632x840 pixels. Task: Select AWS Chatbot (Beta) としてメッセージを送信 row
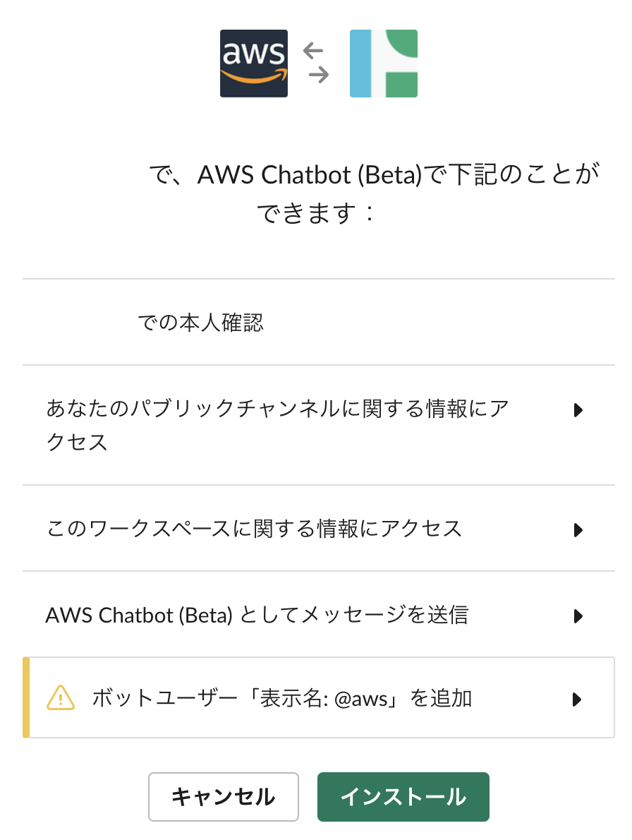[257, 615]
